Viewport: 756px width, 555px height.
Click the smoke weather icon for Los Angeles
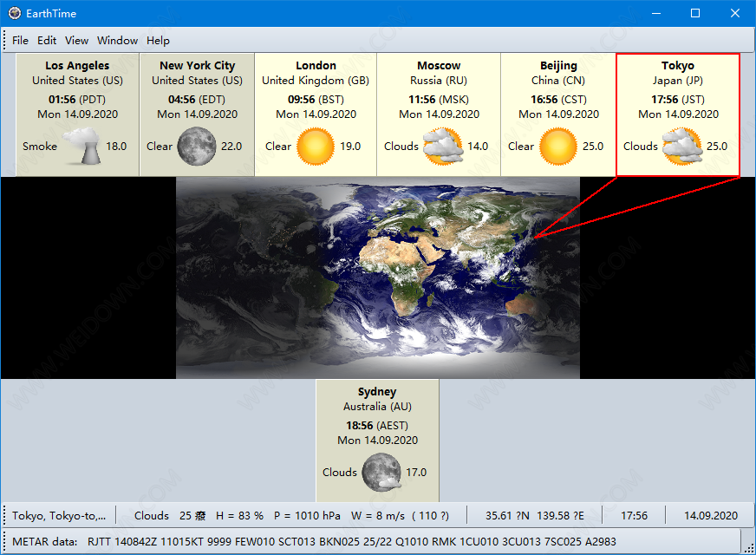click(82, 146)
